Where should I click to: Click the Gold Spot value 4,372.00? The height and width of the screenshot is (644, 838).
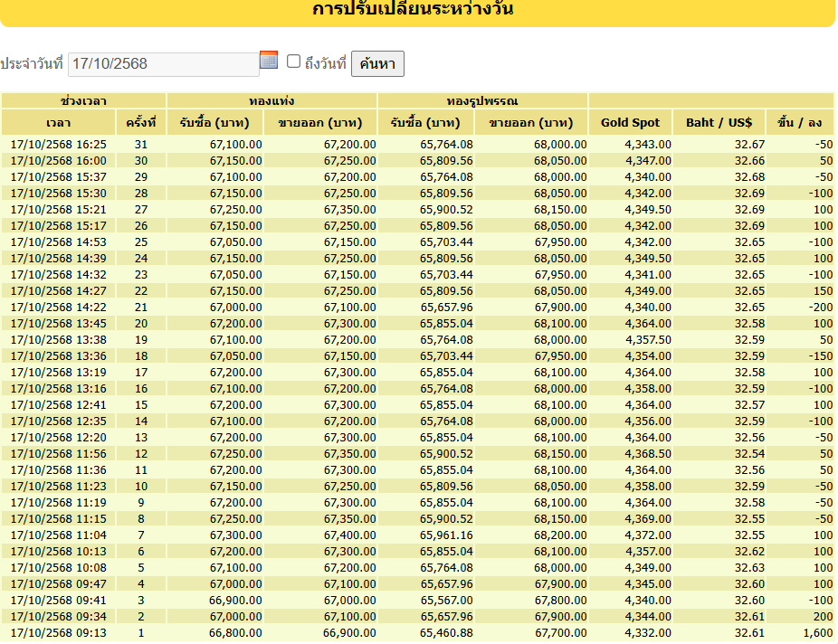tap(648, 535)
